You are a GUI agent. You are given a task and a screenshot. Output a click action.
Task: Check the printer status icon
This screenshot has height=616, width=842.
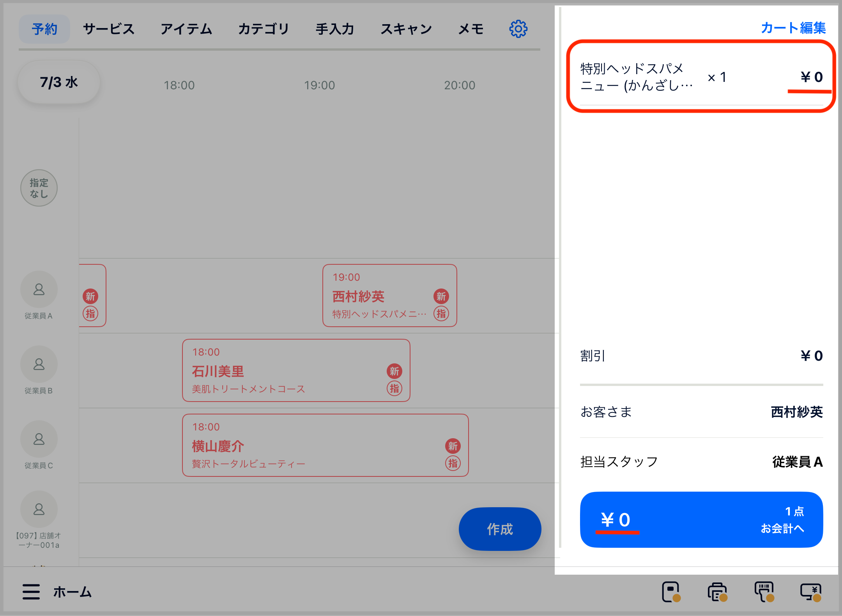[x=716, y=592]
